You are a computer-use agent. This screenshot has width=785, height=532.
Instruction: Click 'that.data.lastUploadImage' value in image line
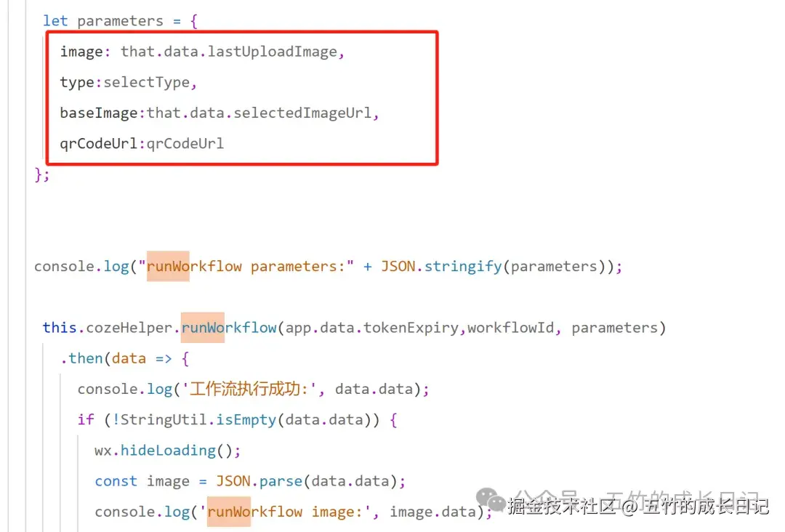(229, 52)
